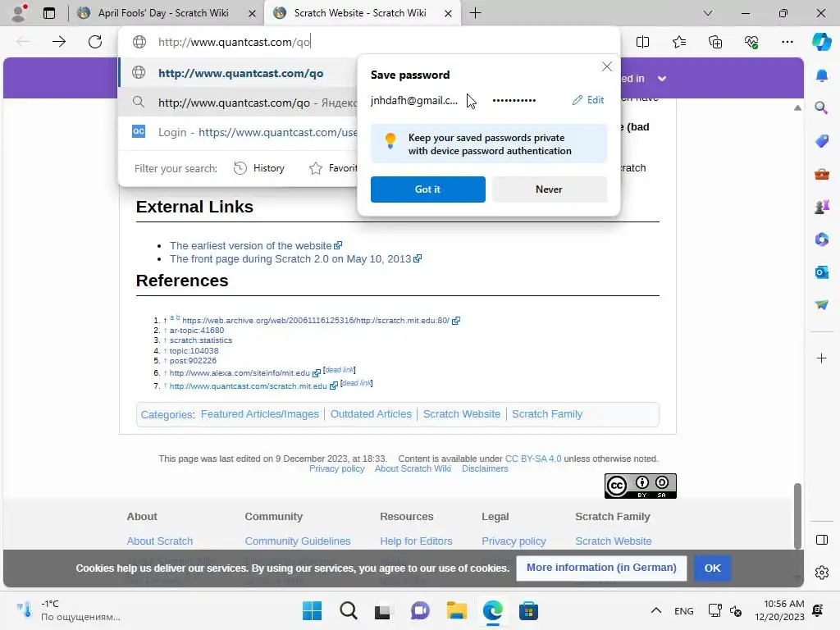Screen dimensions: 840x630
Task: Open the Favorites star icon in toolbar
Action: coord(678,42)
